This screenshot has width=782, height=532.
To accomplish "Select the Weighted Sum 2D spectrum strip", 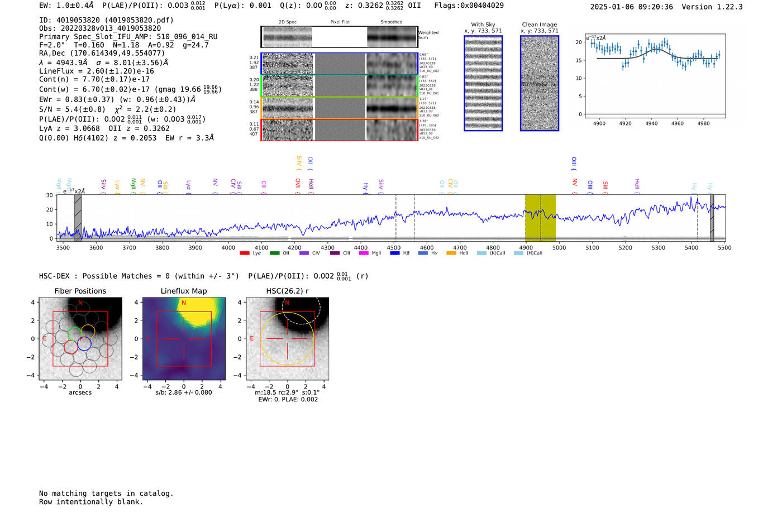I will coord(339,37).
